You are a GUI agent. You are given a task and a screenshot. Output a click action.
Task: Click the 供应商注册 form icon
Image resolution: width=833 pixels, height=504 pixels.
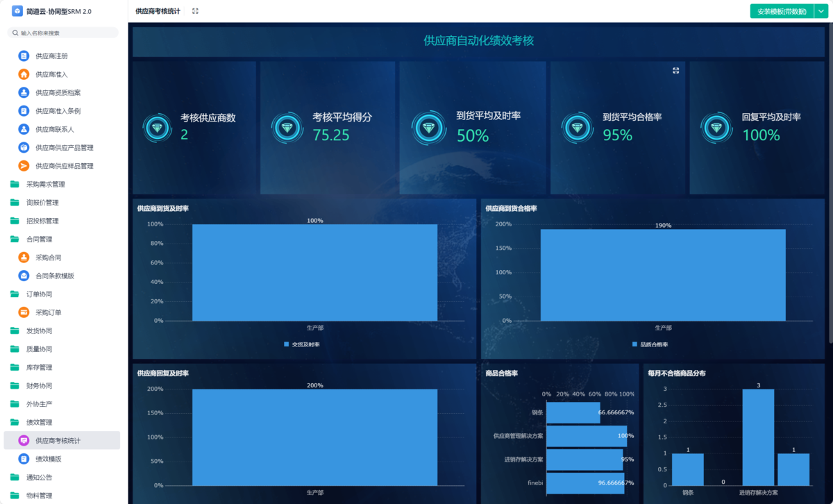click(x=24, y=56)
